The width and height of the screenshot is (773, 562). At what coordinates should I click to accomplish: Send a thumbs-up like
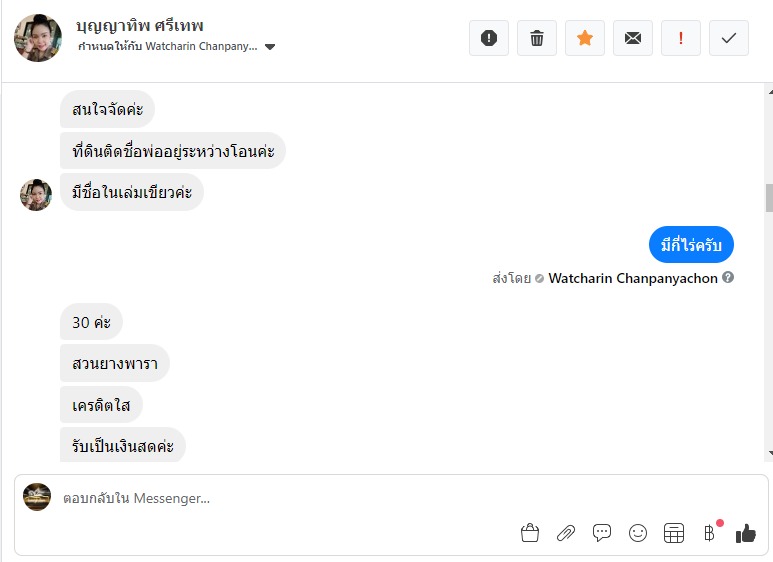point(746,533)
